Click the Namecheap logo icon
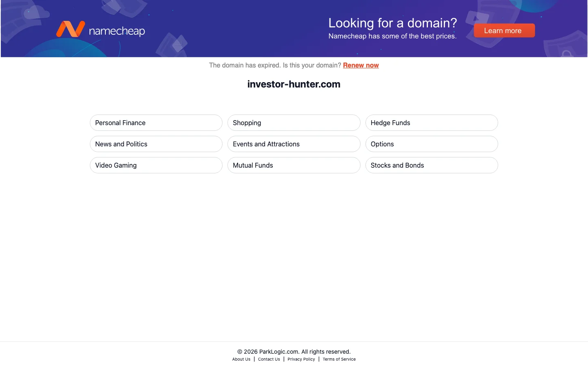The image size is (588, 368). point(70,29)
